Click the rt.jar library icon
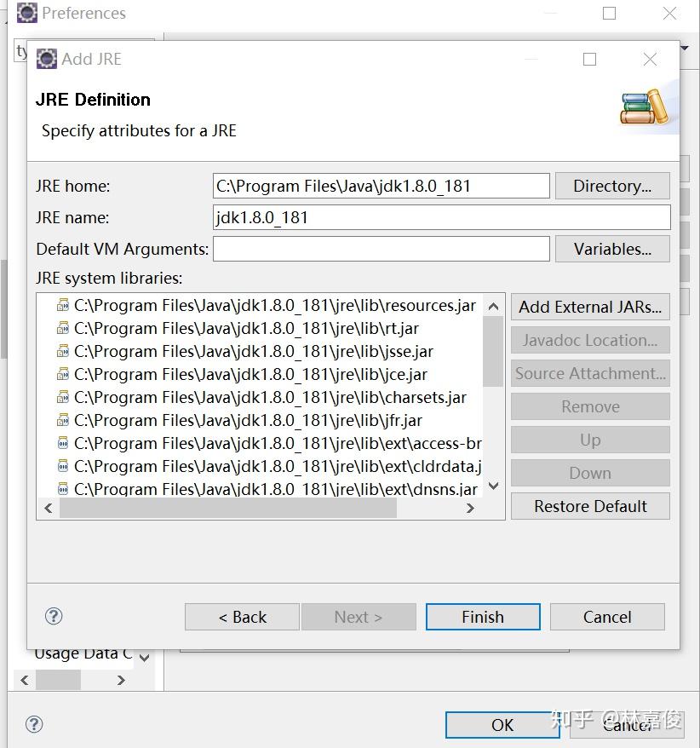The width and height of the screenshot is (700, 748). [x=64, y=328]
